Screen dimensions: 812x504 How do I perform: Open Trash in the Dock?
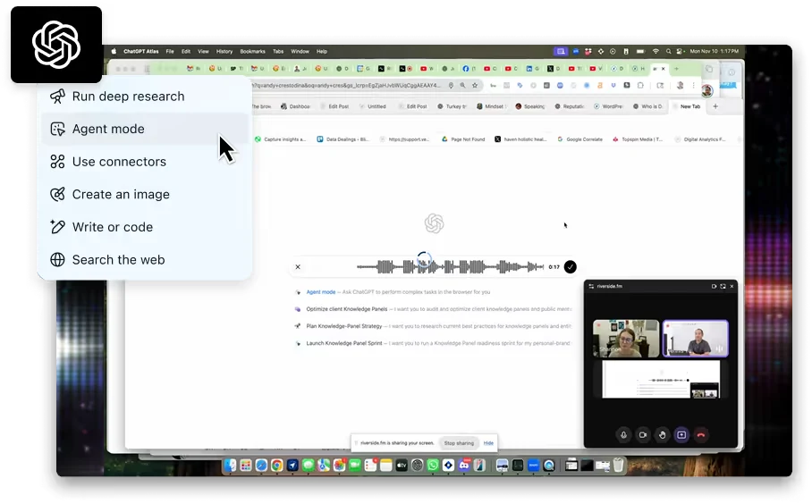[x=618, y=466]
